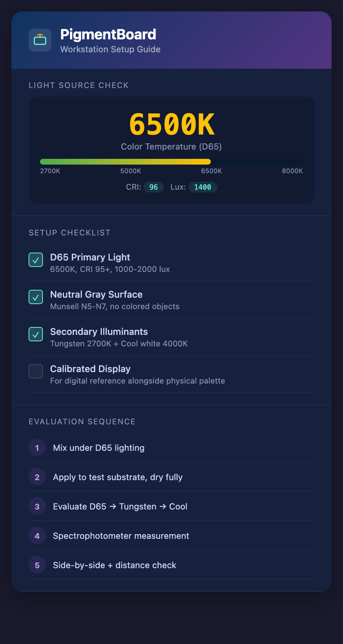
Task: Click the 8000K scale label
Action: coord(292,171)
